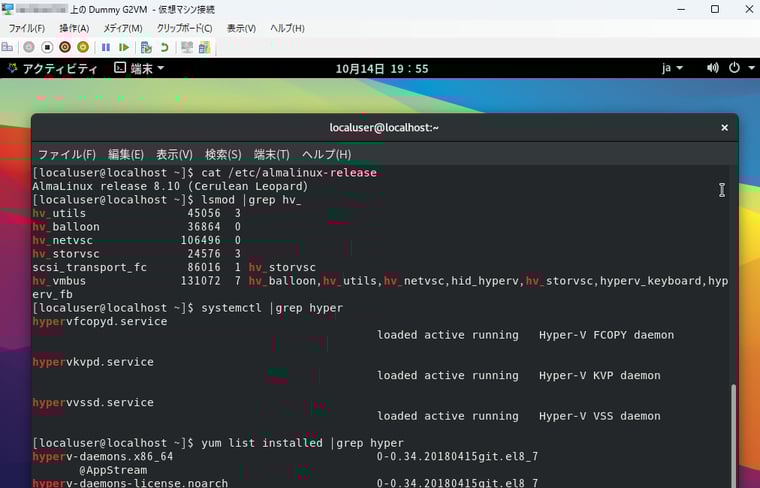Screen dimensions: 760x488
Task: Minimize the virtual machine connection window
Action: [x=681, y=9]
